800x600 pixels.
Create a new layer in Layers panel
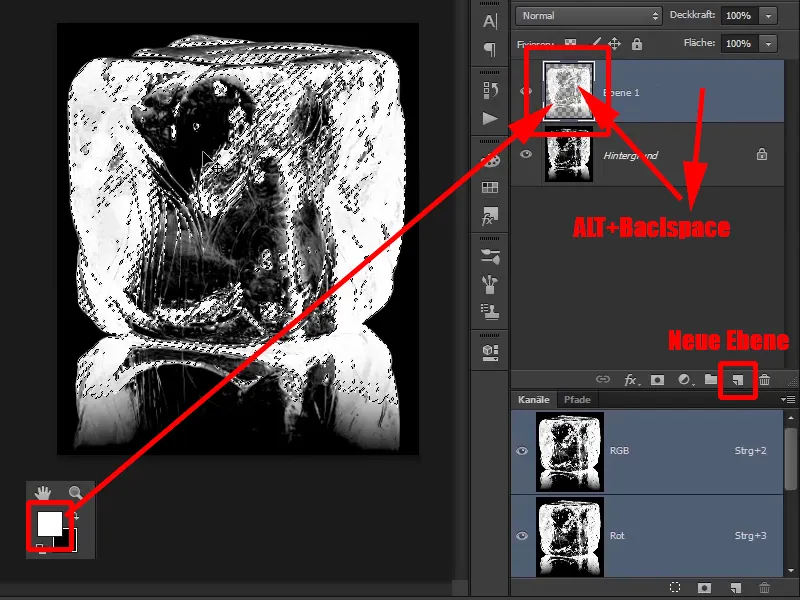point(738,380)
